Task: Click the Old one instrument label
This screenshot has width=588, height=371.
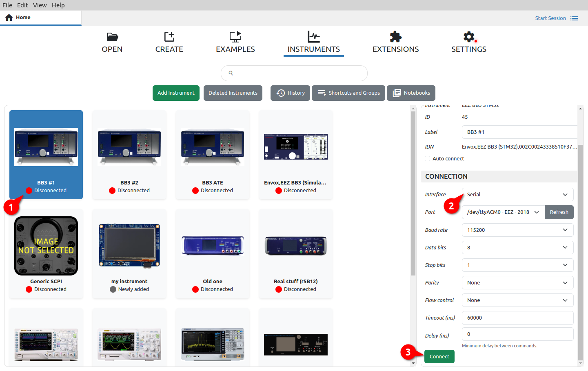Action: pyautogui.click(x=213, y=282)
